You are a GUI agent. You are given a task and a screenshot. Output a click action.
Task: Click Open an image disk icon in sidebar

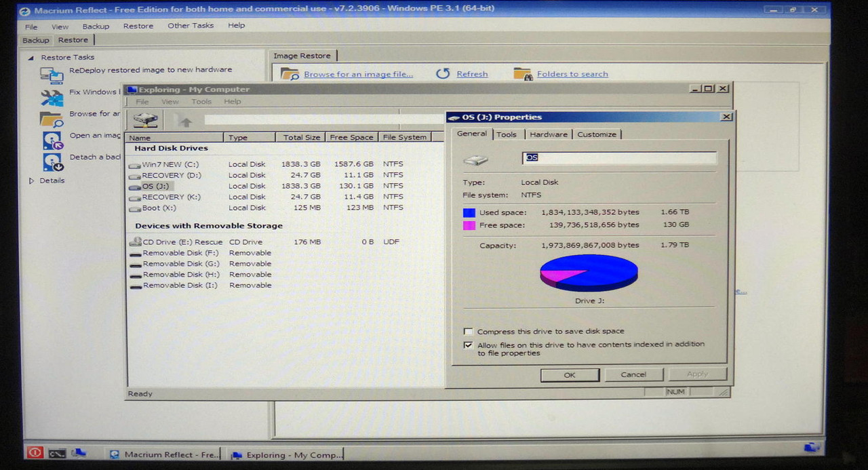52,140
